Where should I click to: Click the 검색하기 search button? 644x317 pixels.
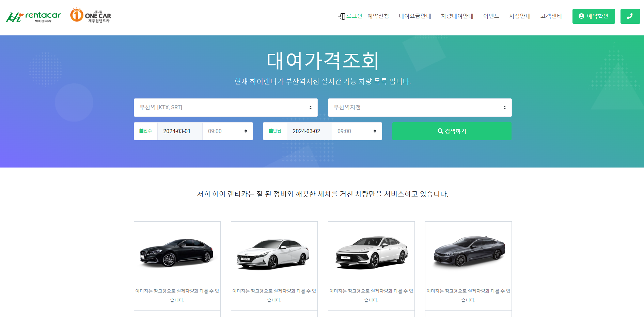click(x=452, y=131)
